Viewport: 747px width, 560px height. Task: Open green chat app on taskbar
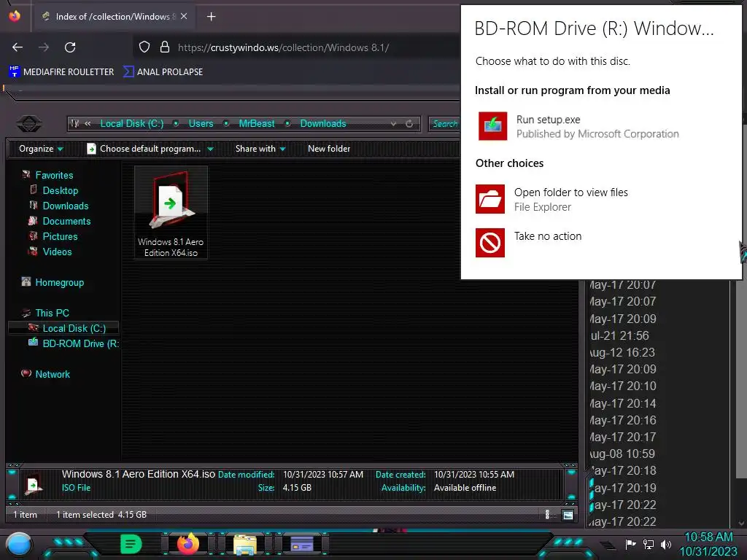point(131,544)
